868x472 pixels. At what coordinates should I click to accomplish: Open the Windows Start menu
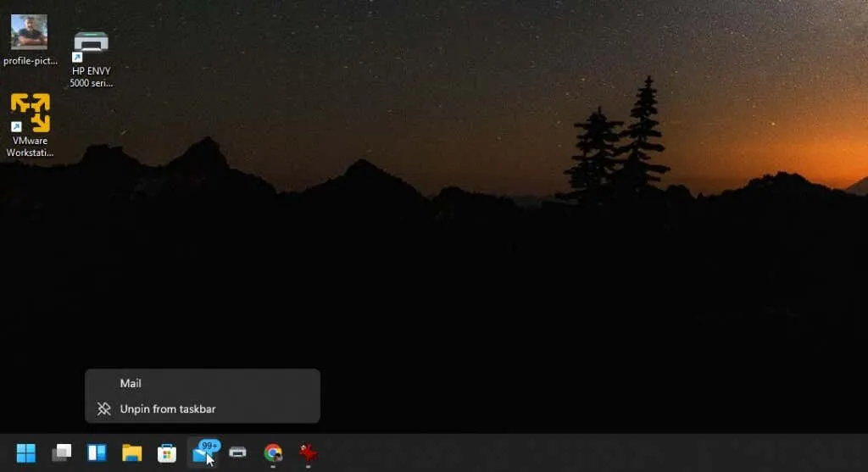(26, 453)
